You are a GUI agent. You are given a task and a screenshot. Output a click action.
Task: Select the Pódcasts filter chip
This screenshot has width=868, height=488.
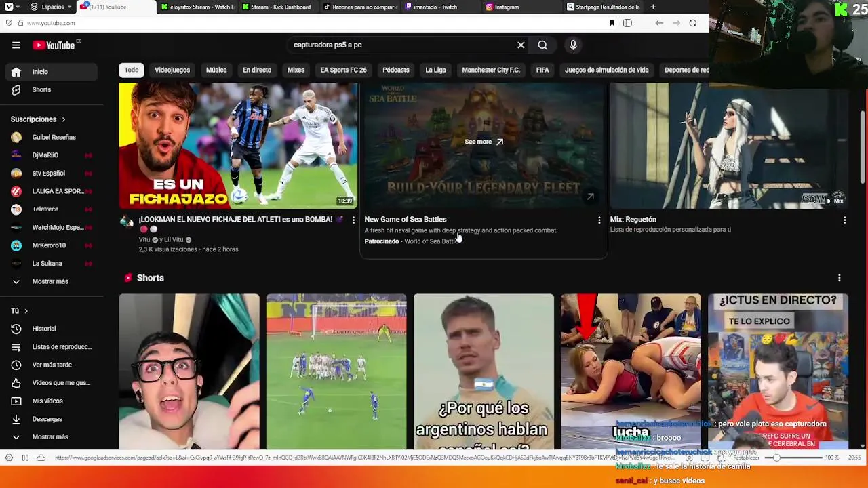(x=396, y=70)
